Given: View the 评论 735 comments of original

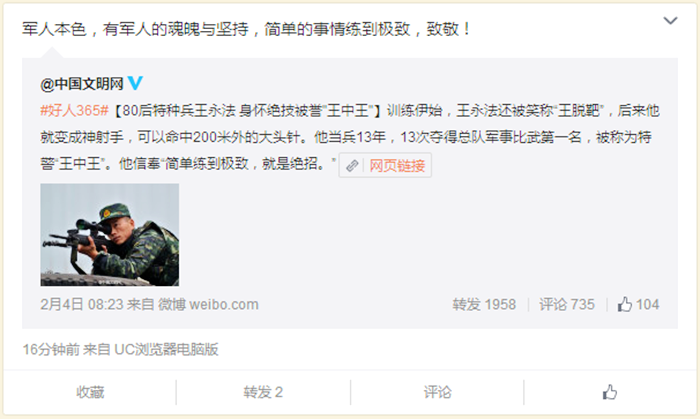Looking at the screenshot, I should [567, 304].
